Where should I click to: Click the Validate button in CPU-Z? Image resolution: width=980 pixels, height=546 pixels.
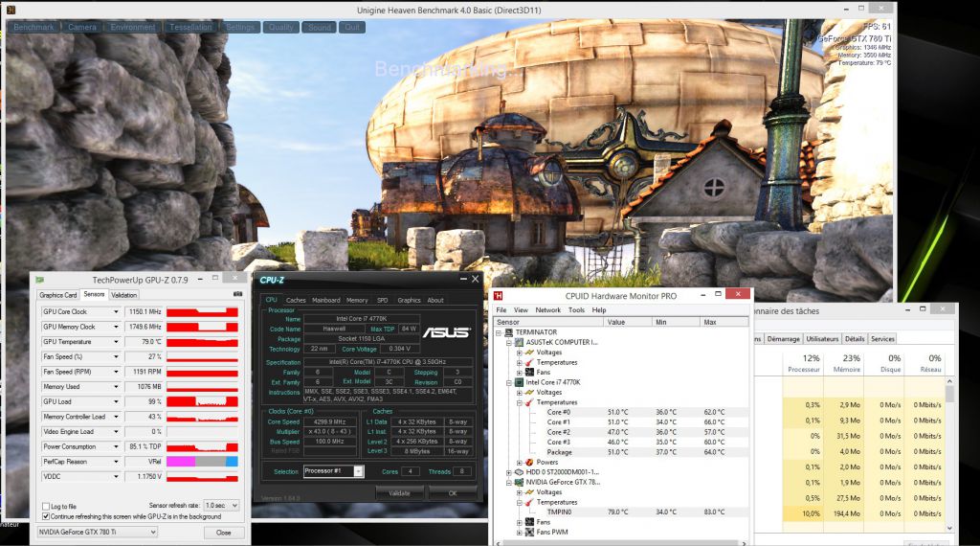click(399, 493)
